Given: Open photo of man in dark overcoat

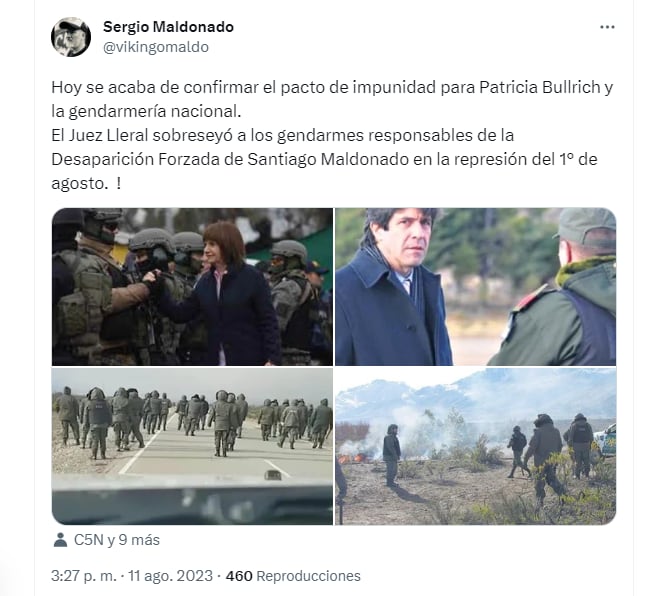Looking at the screenshot, I should pos(475,287).
